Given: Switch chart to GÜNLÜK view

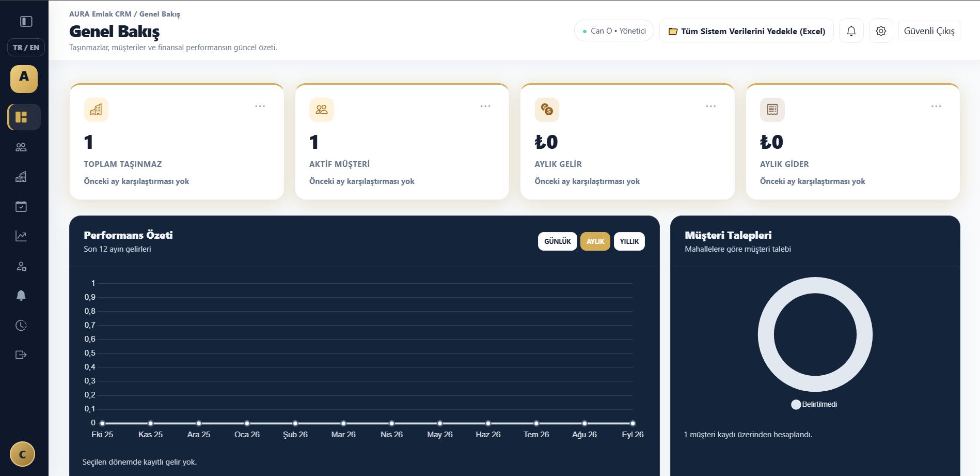Looking at the screenshot, I should click(558, 241).
